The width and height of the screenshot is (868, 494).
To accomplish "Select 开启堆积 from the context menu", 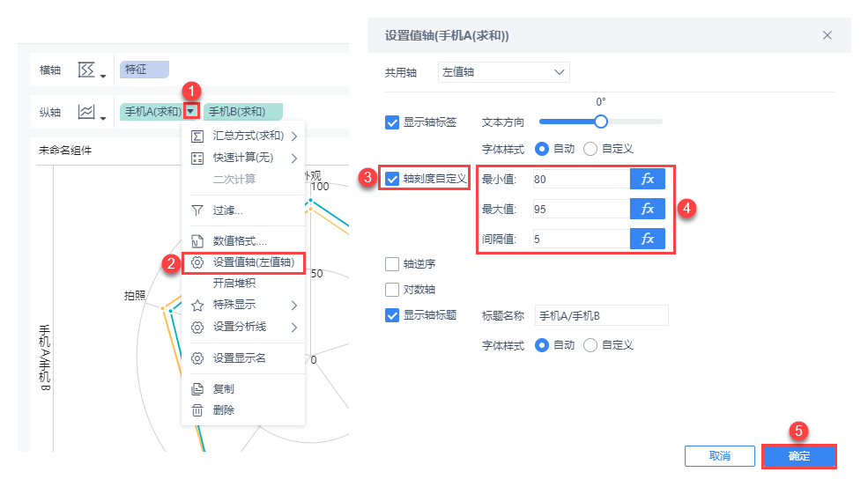I will pos(234,283).
